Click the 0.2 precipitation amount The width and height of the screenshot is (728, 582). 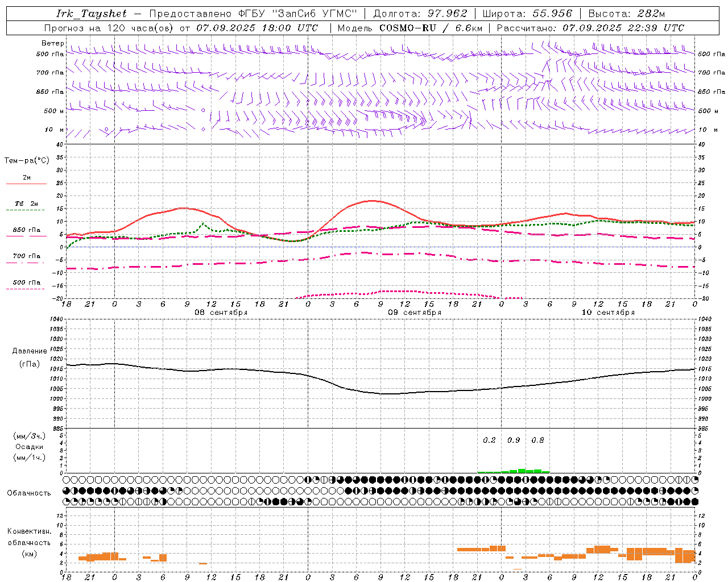[x=489, y=440]
